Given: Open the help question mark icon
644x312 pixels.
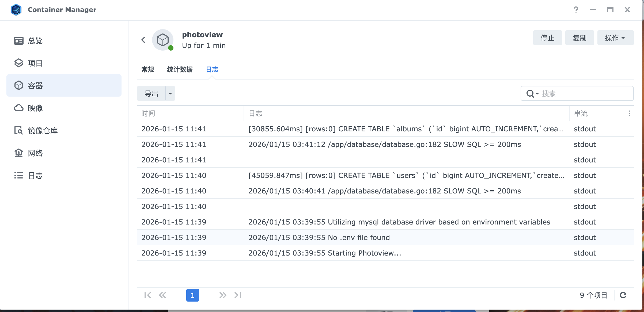Looking at the screenshot, I should (x=576, y=10).
